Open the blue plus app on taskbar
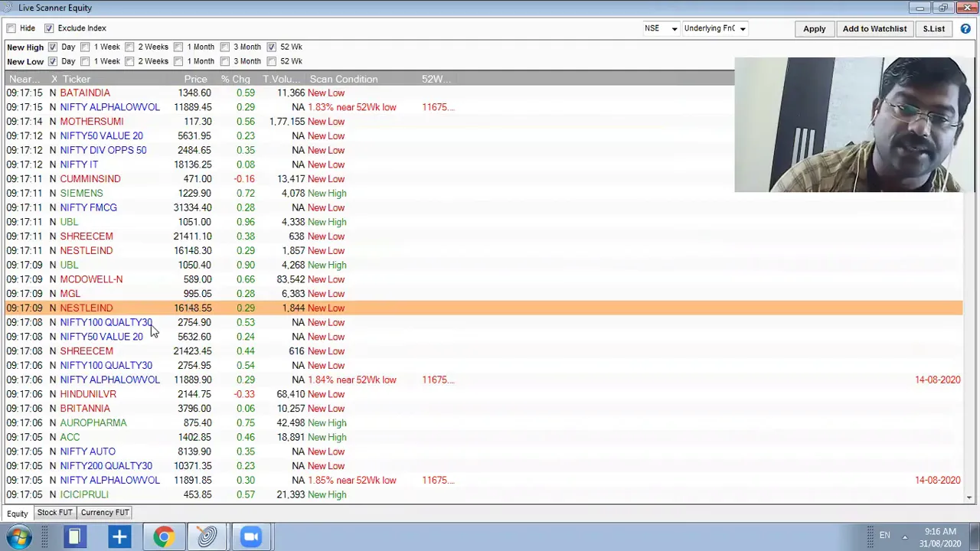Screen dimensions: 980x551 (119, 536)
